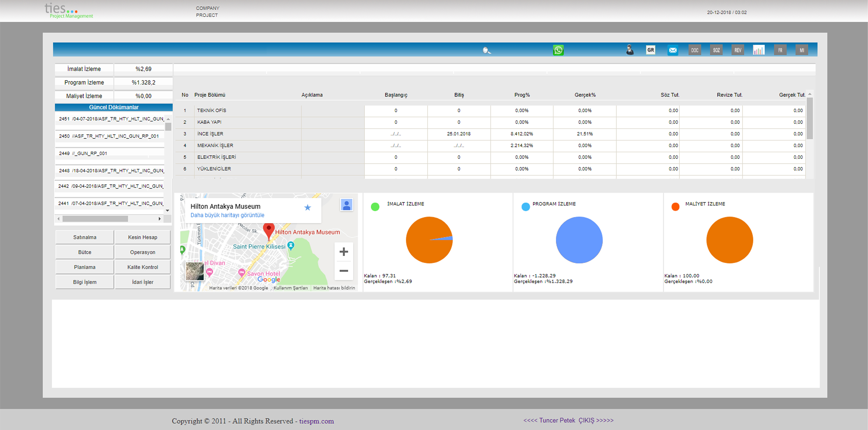Click the magnifier search icon in blue toolbar
The image size is (868, 430).
click(x=487, y=51)
